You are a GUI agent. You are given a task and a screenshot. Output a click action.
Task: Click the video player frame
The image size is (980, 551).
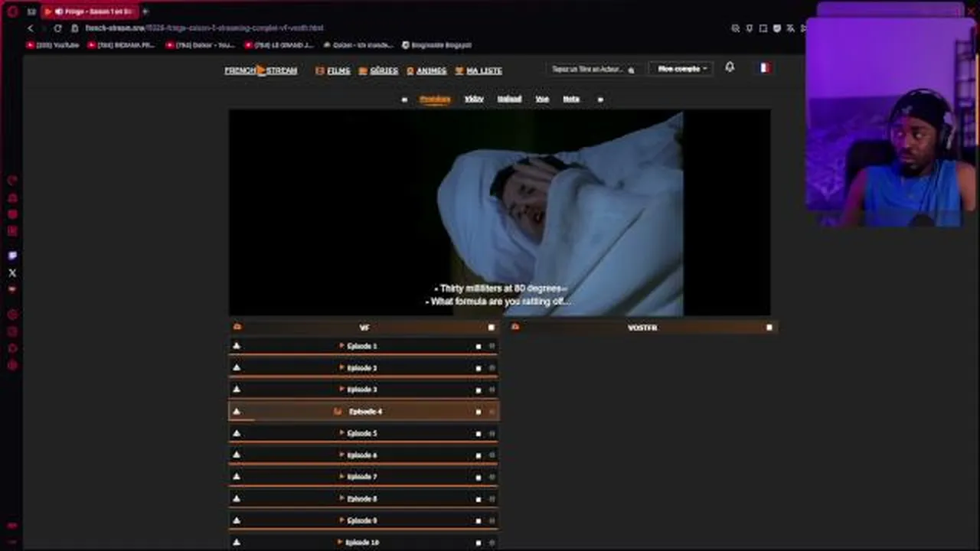(499, 213)
